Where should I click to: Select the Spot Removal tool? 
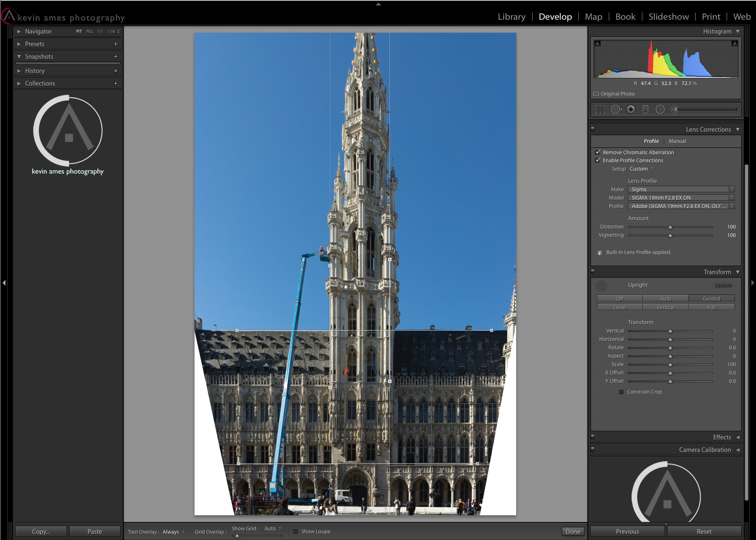point(616,109)
